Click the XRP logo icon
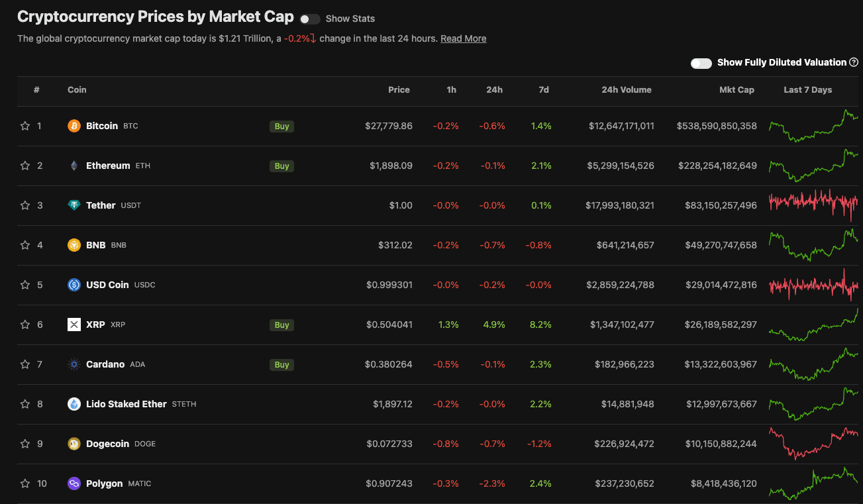 [x=74, y=325]
